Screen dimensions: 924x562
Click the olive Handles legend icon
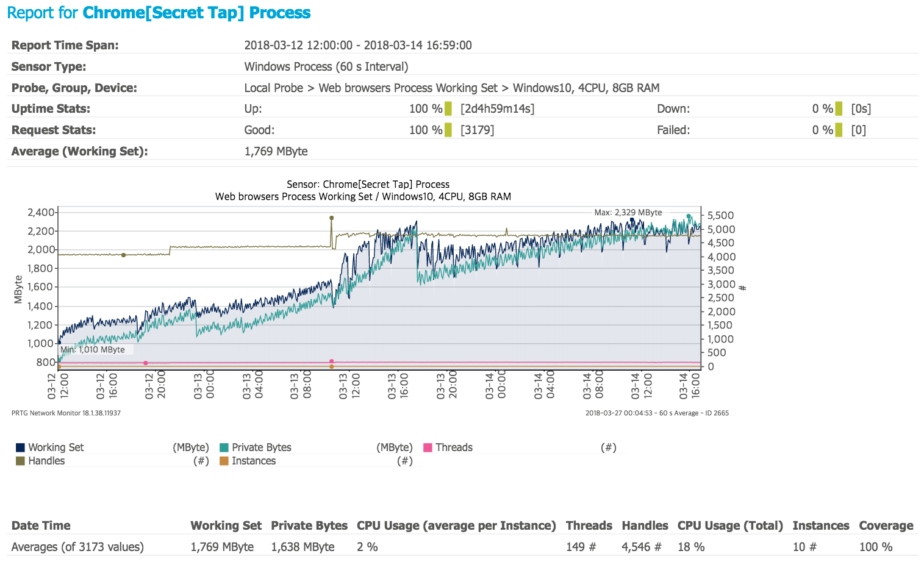[x=20, y=460]
